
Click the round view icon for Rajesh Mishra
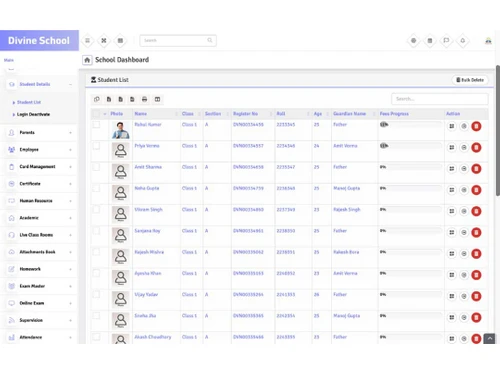pos(464,254)
